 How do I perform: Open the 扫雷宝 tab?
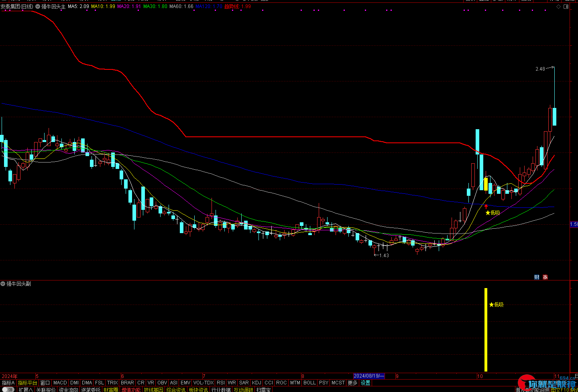pos(264,390)
